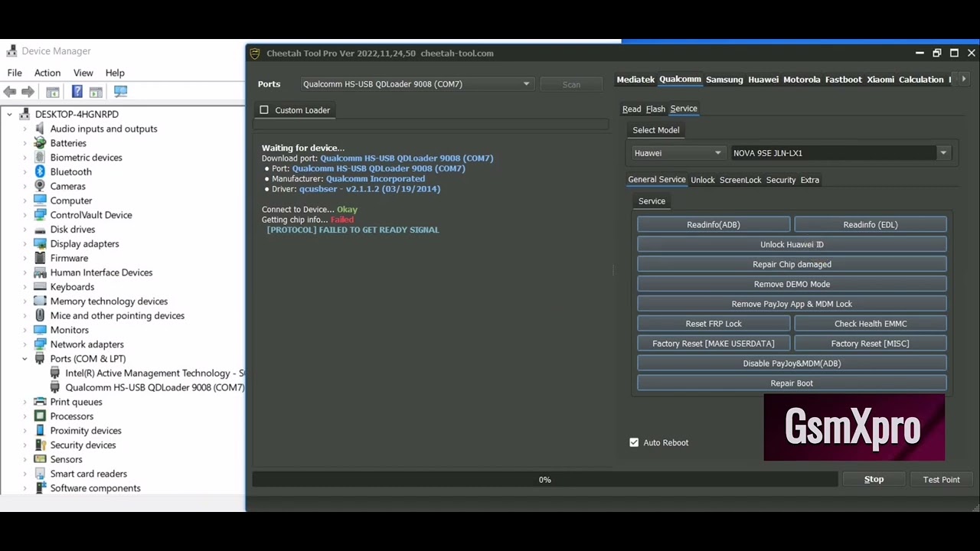Click the 0% progress bar
Screen dimensions: 980x551
tap(545, 480)
